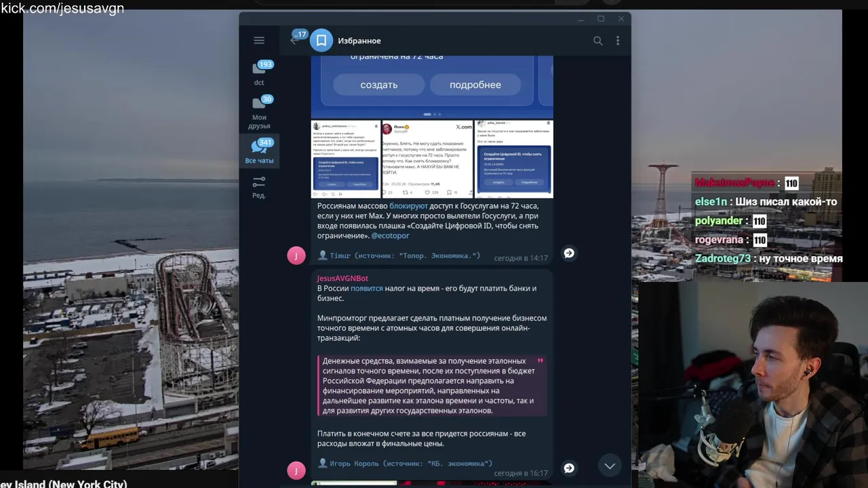This screenshot has height=488, width=868.
Task: Click the kick.com/jesusavgn overlay text
Action: 62,8
